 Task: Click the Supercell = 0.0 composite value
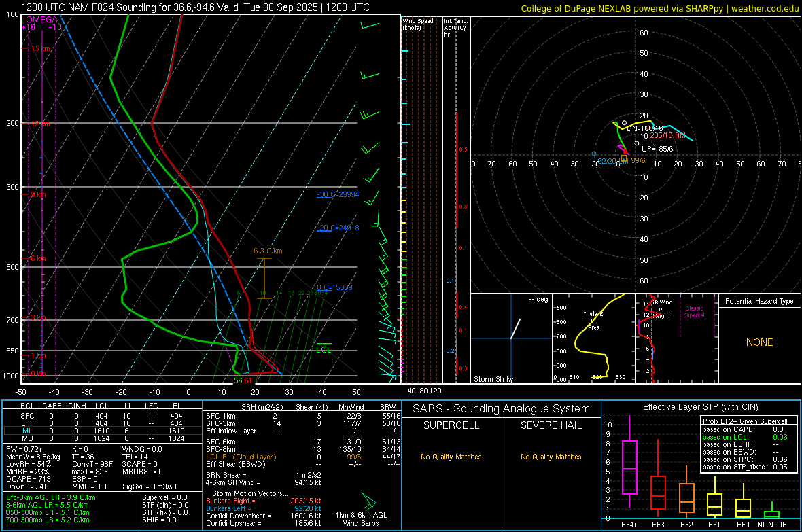tap(164, 497)
